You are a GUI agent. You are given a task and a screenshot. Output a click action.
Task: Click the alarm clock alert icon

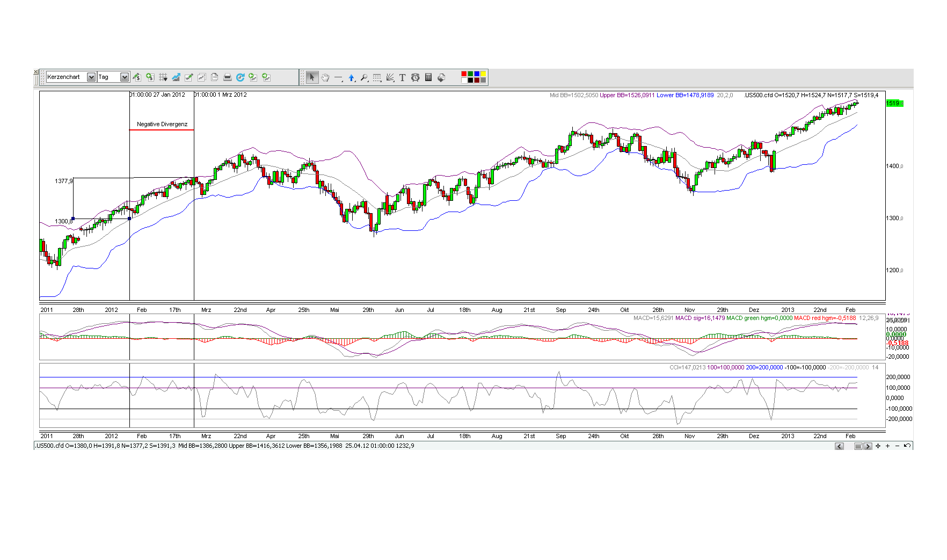[x=416, y=77]
